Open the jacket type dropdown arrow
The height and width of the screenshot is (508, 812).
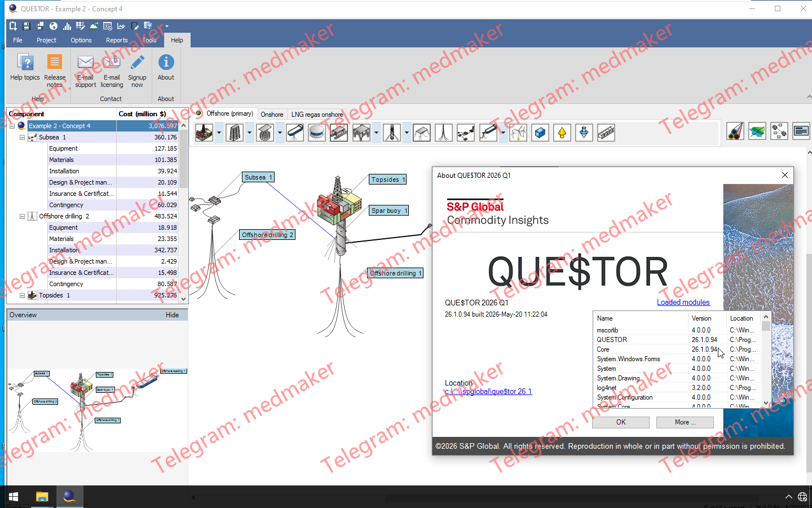pos(249,133)
